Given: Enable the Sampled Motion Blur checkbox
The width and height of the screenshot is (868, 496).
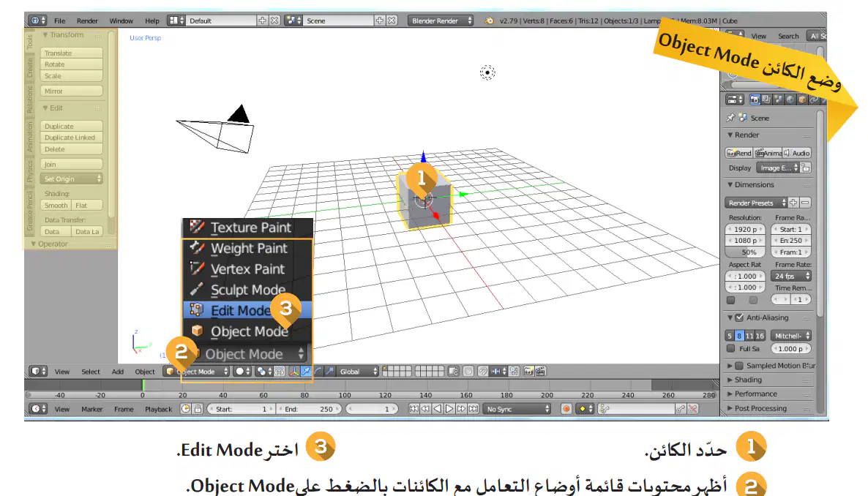Looking at the screenshot, I should pyautogui.click(x=739, y=366).
